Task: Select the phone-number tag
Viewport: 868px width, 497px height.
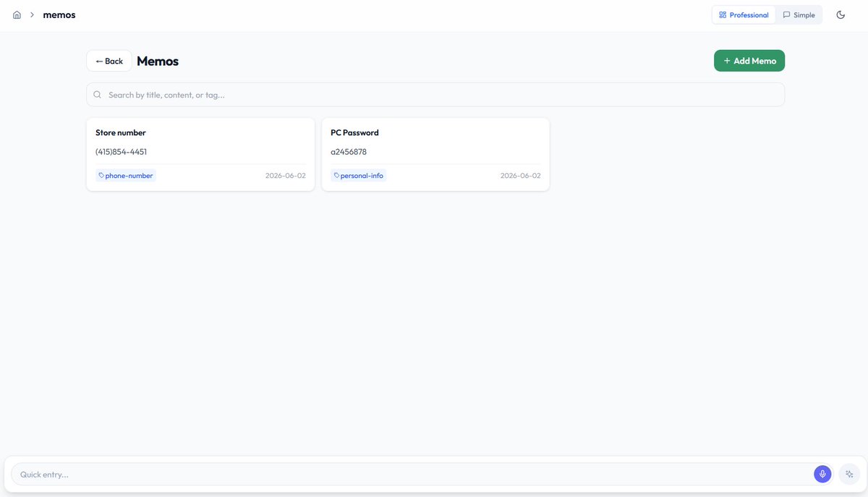Action: point(126,176)
